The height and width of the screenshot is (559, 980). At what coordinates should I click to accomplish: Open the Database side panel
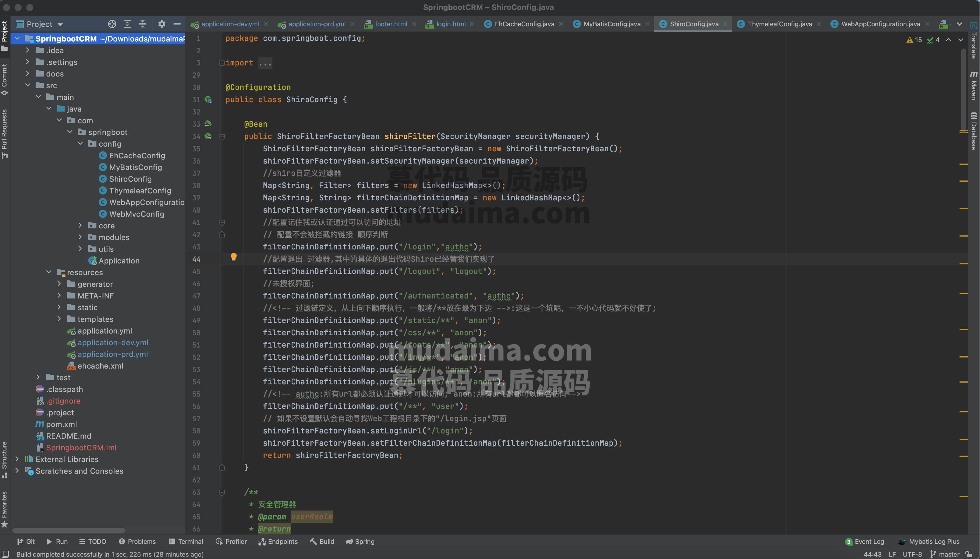click(974, 131)
